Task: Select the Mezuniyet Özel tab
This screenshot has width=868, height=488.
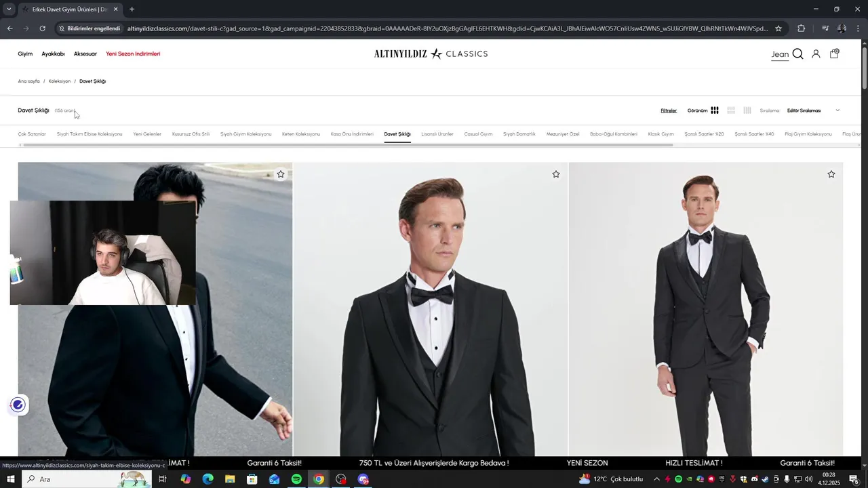Action: coord(563,134)
